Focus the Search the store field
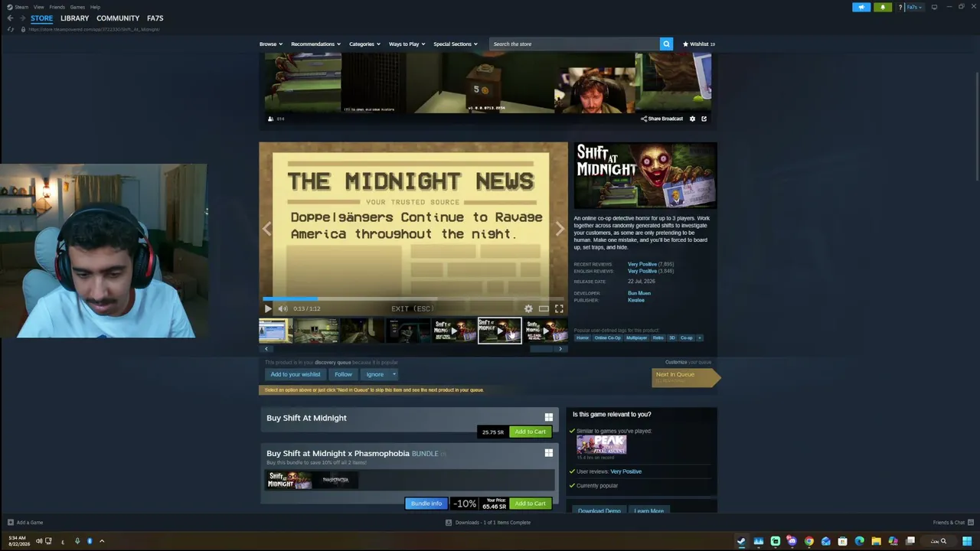Image resolution: width=980 pixels, height=551 pixels. coord(574,44)
